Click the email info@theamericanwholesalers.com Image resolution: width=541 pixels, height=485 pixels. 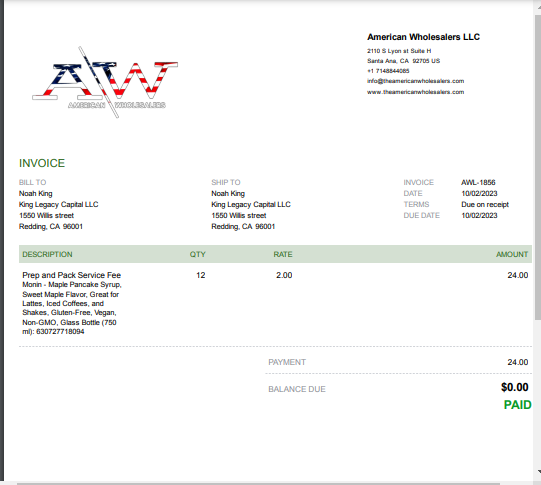(415, 81)
